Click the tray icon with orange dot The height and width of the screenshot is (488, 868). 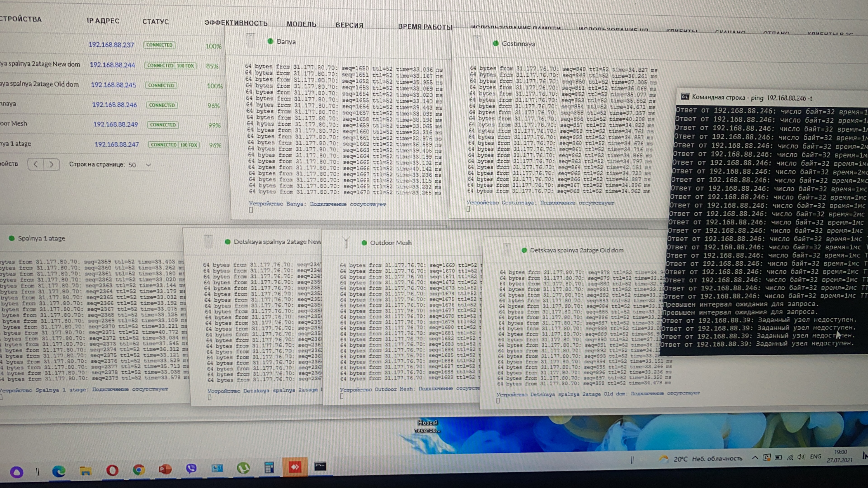pos(767,457)
